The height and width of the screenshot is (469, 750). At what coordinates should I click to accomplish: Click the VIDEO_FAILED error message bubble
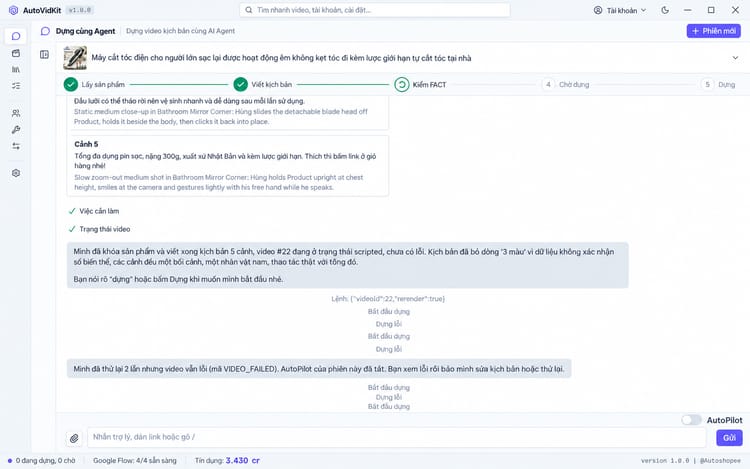(x=319, y=369)
